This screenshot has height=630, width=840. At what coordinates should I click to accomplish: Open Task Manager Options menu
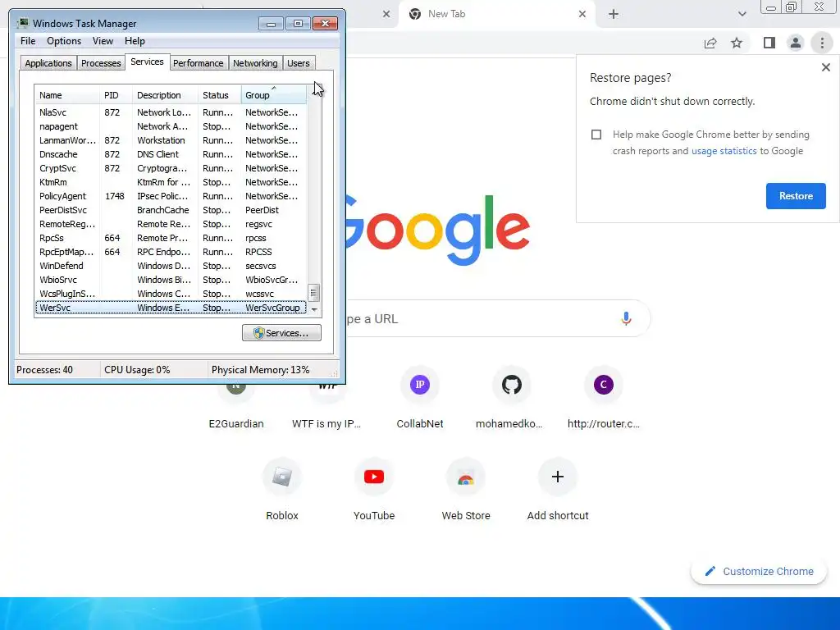click(64, 41)
